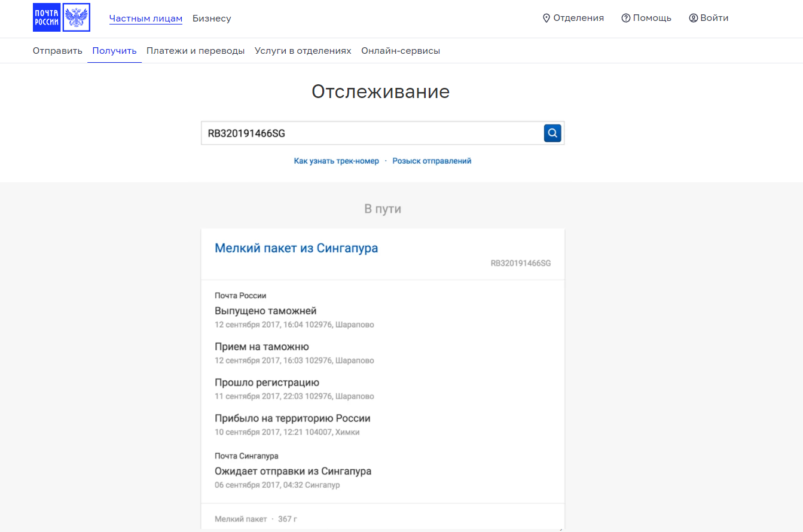Open the Онлайн-сервисы menu
The width and height of the screenshot is (803, 532).
401,51
